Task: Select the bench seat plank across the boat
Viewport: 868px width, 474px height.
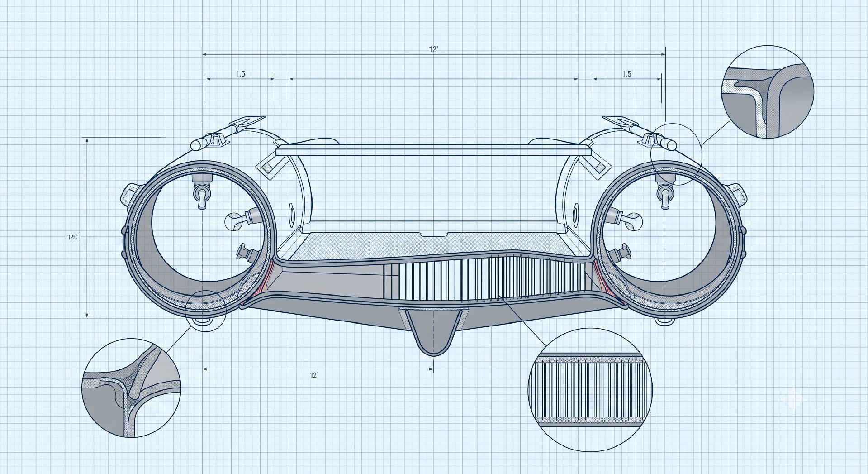Action: (433, 150)
